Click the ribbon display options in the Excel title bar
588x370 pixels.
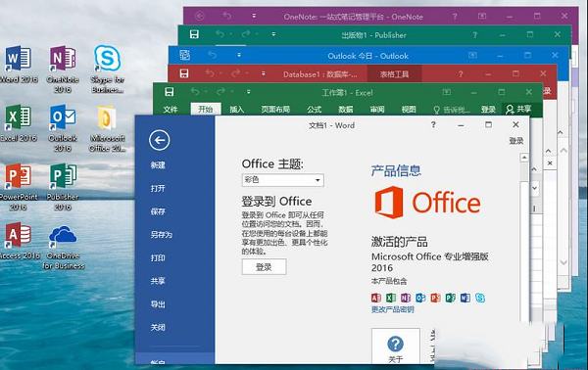tap(447, 92)
